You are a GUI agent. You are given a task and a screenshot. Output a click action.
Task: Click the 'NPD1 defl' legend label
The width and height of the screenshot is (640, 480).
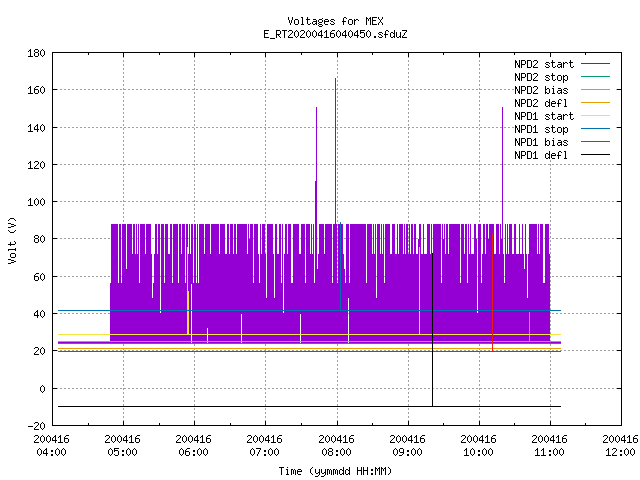541,155
